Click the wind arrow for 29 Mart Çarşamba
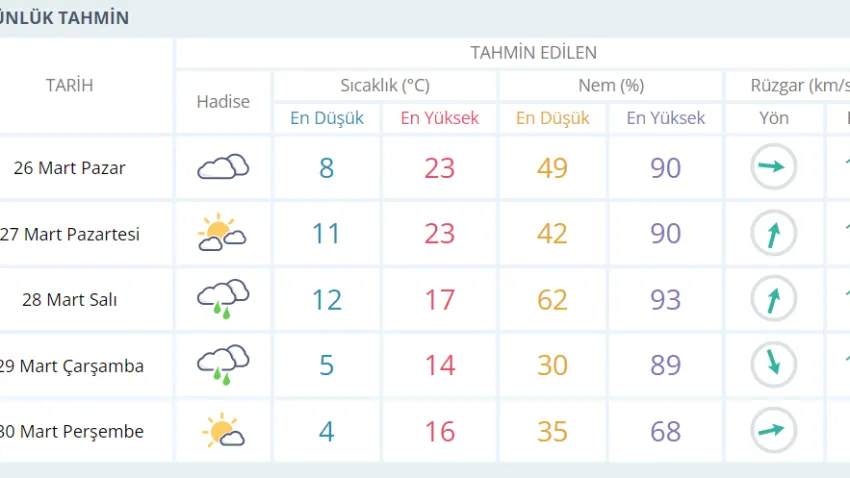850x478 pixels. point(773,365)
